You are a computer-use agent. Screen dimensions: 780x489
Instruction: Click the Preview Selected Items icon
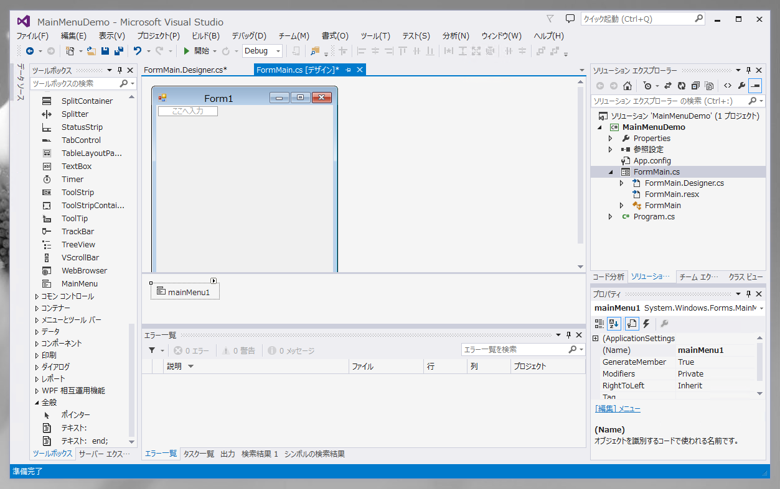point(755,86)
